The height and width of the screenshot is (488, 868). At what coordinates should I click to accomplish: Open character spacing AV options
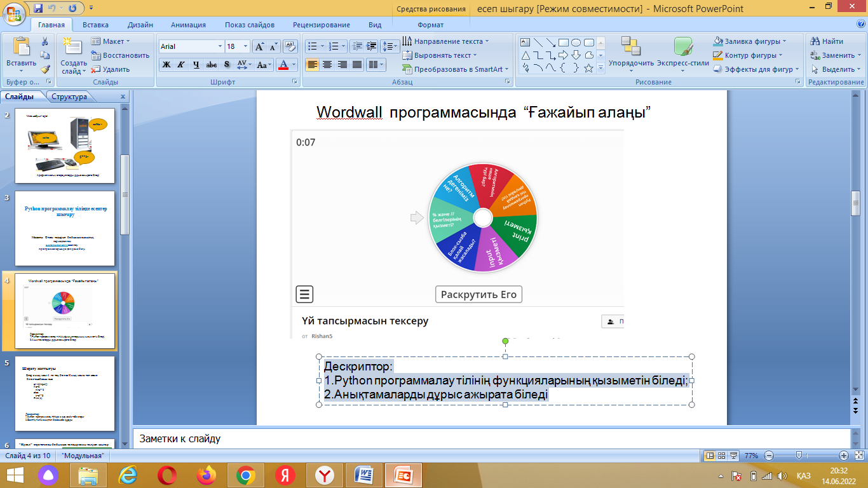(244, 64)
